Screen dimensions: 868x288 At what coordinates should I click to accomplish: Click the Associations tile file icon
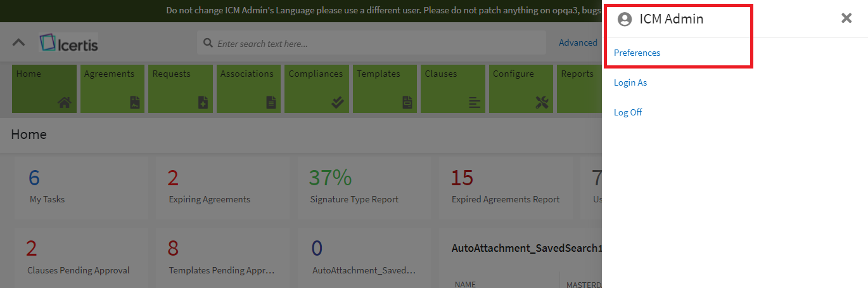271,102
